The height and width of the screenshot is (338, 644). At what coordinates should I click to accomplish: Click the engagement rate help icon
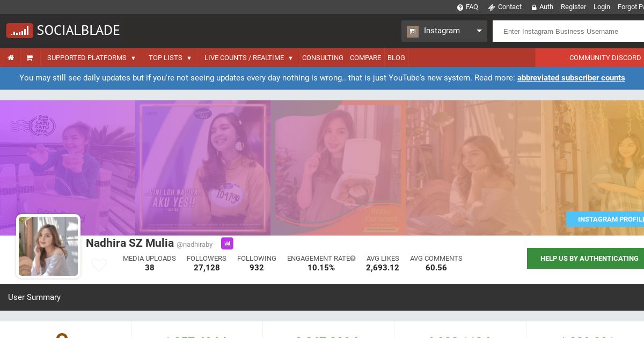353,259
